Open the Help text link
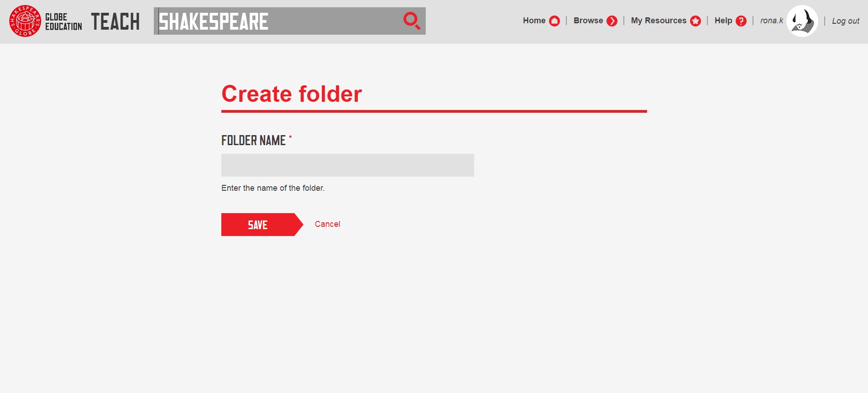 [x=723, y=21]
